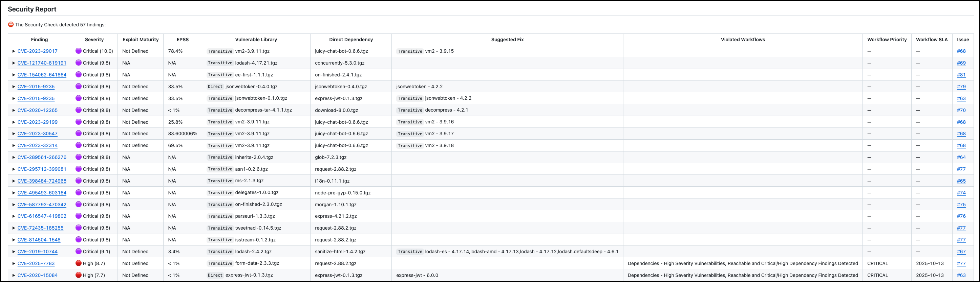
Task: Click the red High (8.7) severity icon
Action: [78, 263]
